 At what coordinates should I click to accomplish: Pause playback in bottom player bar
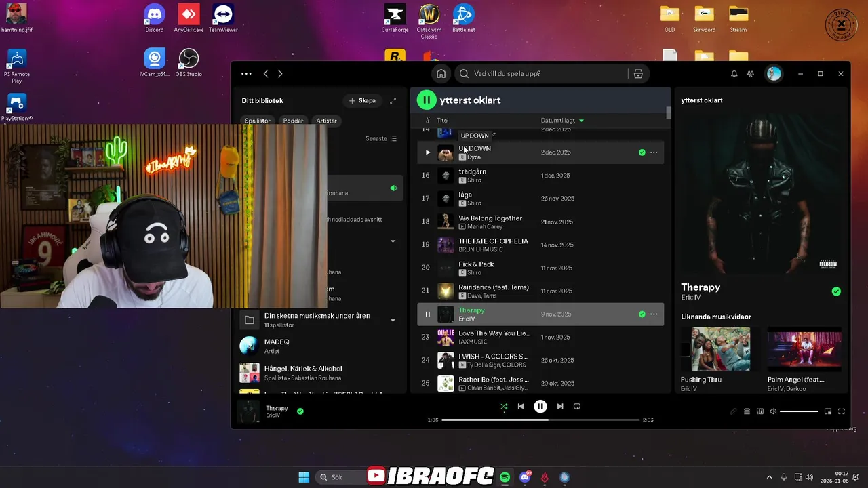click(x=540, y=407)
